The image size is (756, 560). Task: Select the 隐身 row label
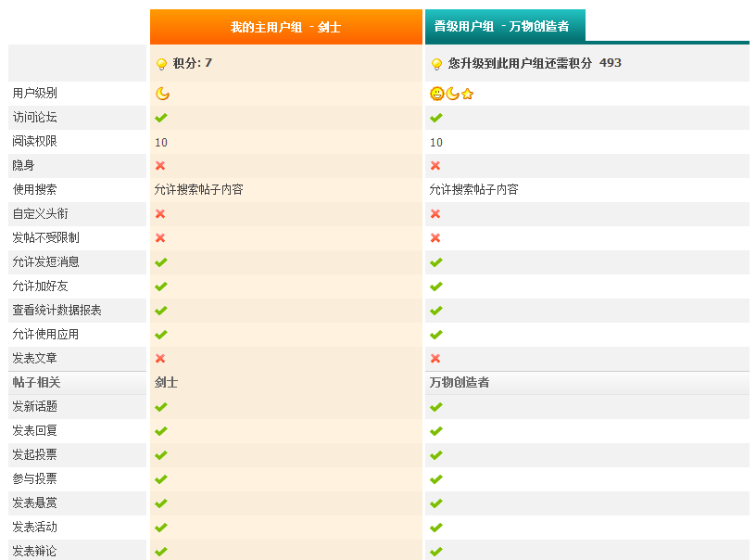[24, 165]
